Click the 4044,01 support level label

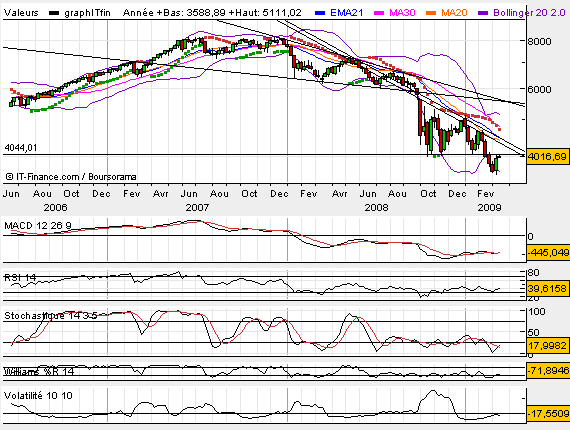(x=21, y=148)
